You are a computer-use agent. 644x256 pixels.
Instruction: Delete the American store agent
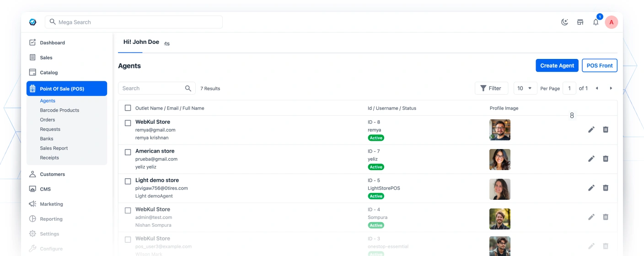606,159
